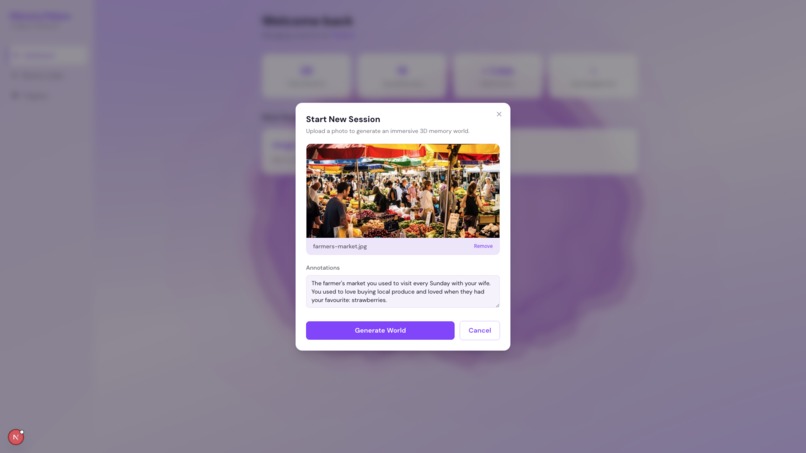The height and width of the screenshot is (453, 806).
Task: Click the farmer's market photo preview
Action: coord(402,191)
